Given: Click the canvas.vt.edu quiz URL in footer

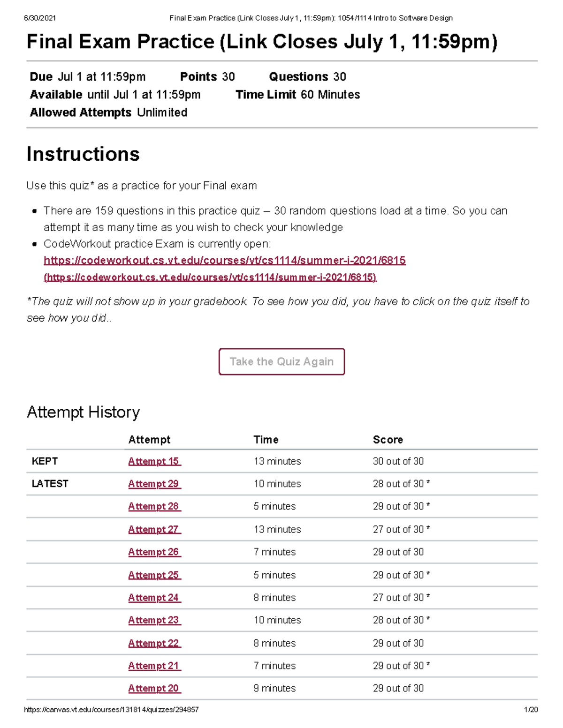Looking at the screenshot, I should tap(113, 710).
